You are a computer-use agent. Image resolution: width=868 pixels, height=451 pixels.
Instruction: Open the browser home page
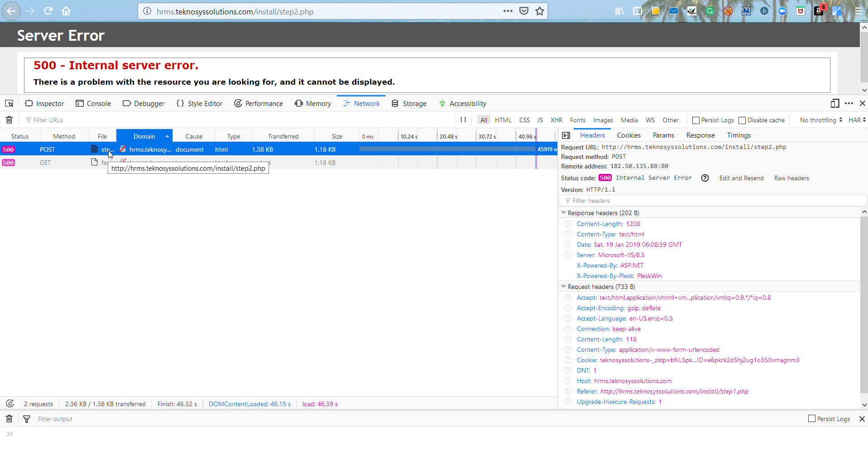point(66,11)
